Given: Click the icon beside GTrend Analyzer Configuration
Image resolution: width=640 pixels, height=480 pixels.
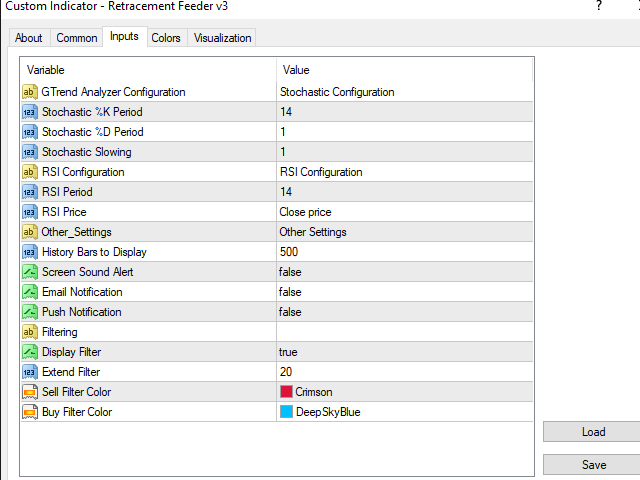Looking at the screenshot, I should [29, 92].
